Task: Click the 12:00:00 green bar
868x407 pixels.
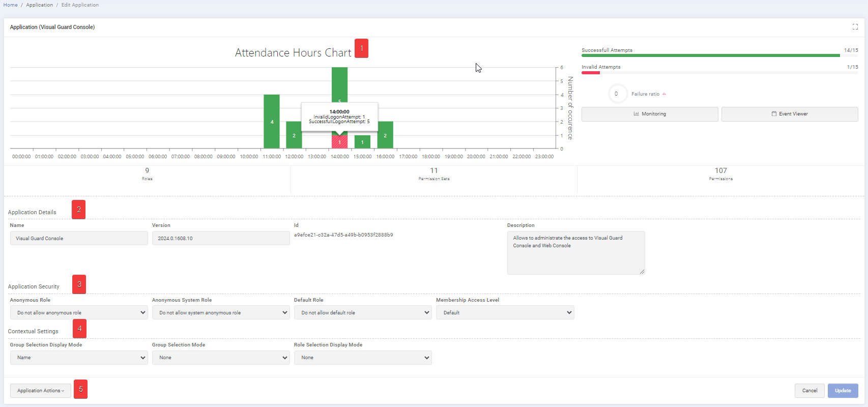Action: click(294, 135)
